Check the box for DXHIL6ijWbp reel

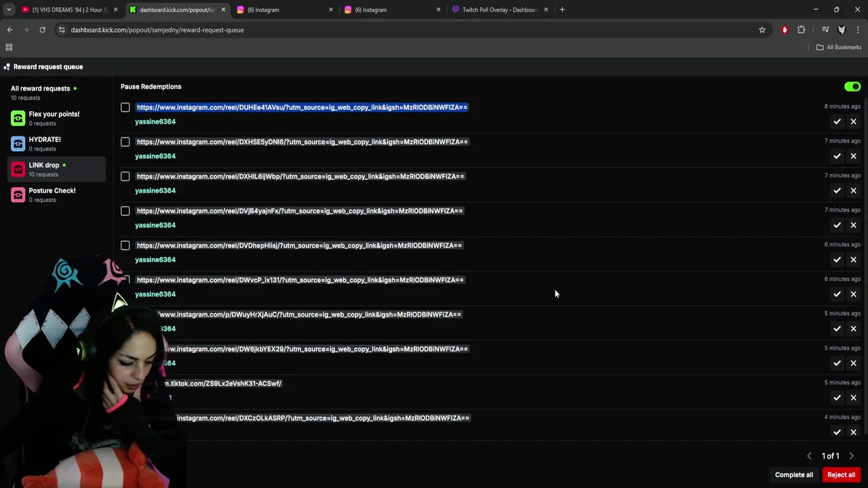click(125, 177)
